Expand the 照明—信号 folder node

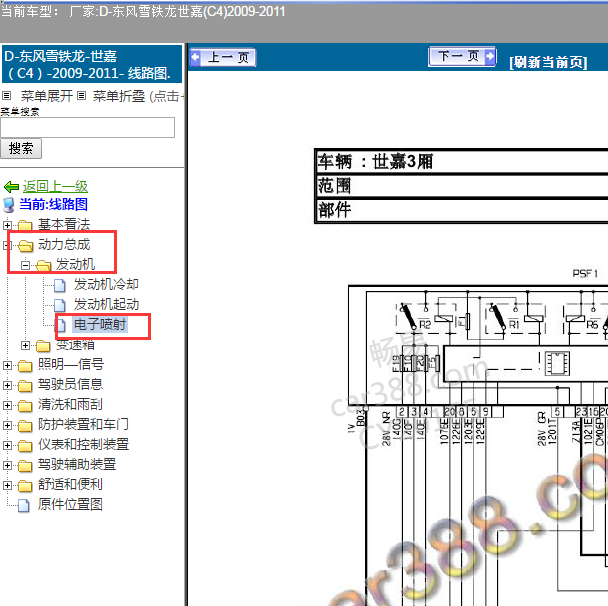click(7, 365)
